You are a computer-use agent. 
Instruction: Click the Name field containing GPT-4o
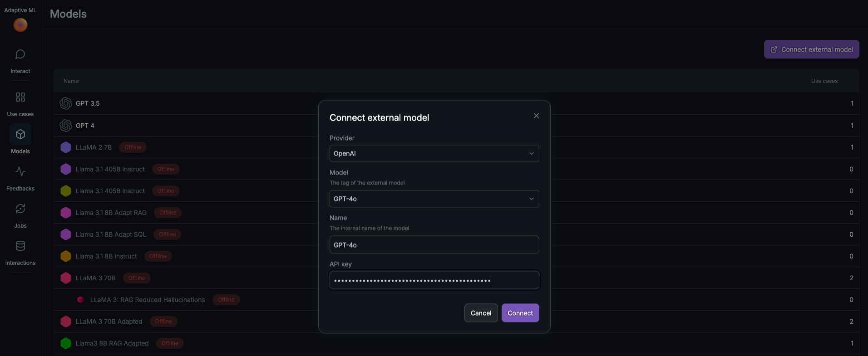click(x=434, y=245)
